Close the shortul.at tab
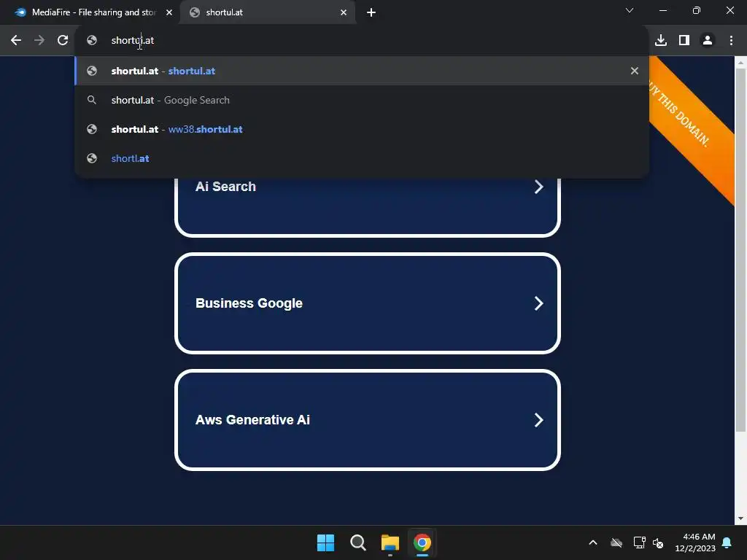The width and height of the screenshot is (747, 560). pos(344,12)
